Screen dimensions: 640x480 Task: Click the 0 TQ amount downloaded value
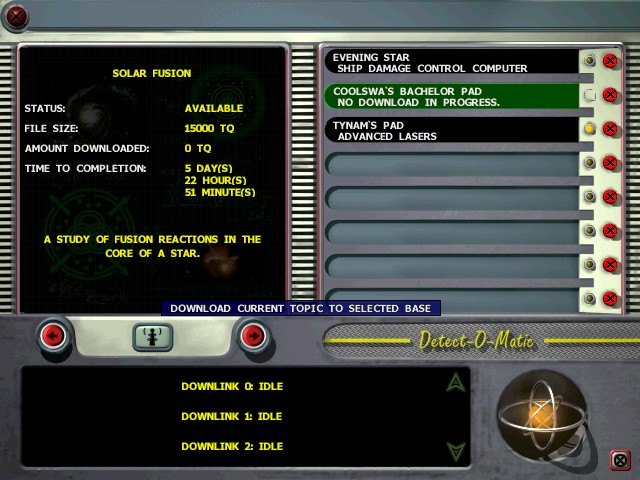pyautogui.click(x=198, y=149)
